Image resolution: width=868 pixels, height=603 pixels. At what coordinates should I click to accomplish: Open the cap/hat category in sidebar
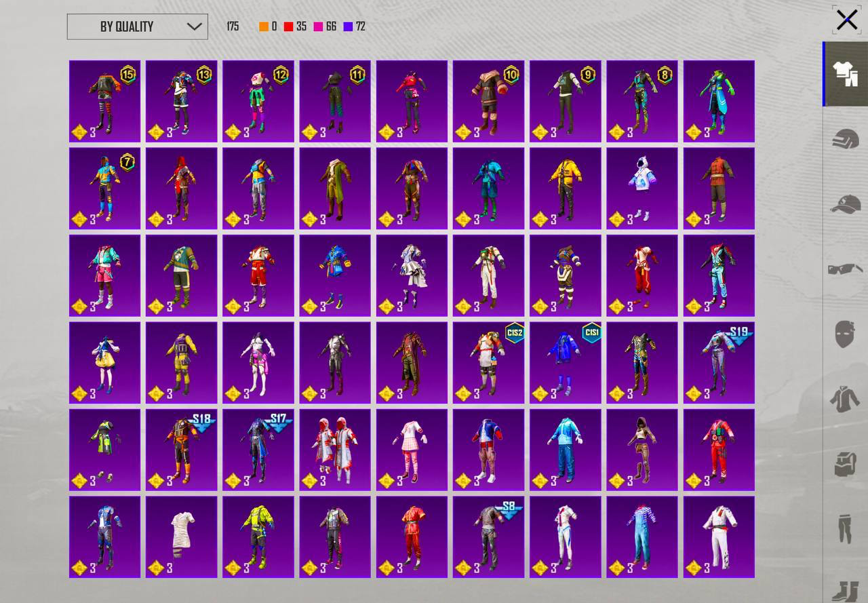pyautogui.click(x=846, y=204)
